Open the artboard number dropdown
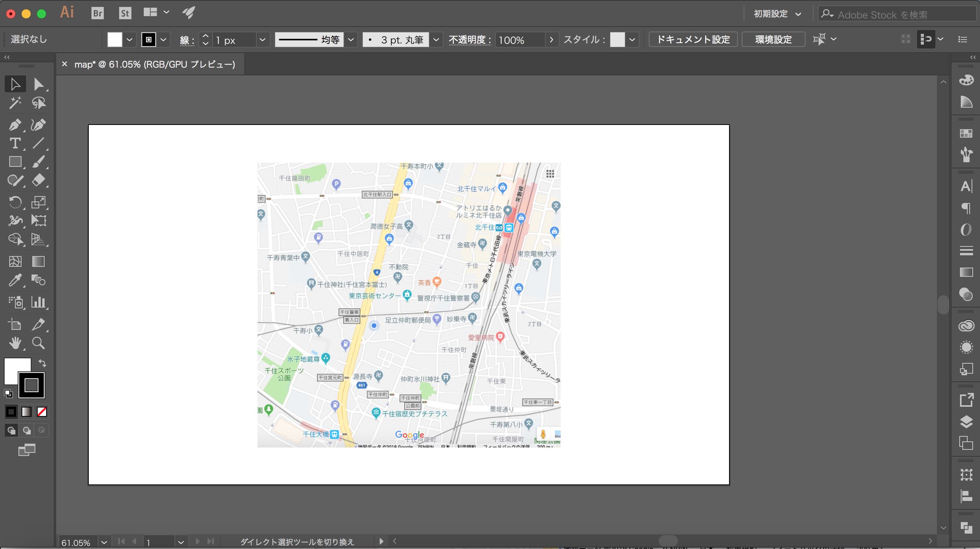The width and height of the screenshot is (980, 549). [181, 542]
